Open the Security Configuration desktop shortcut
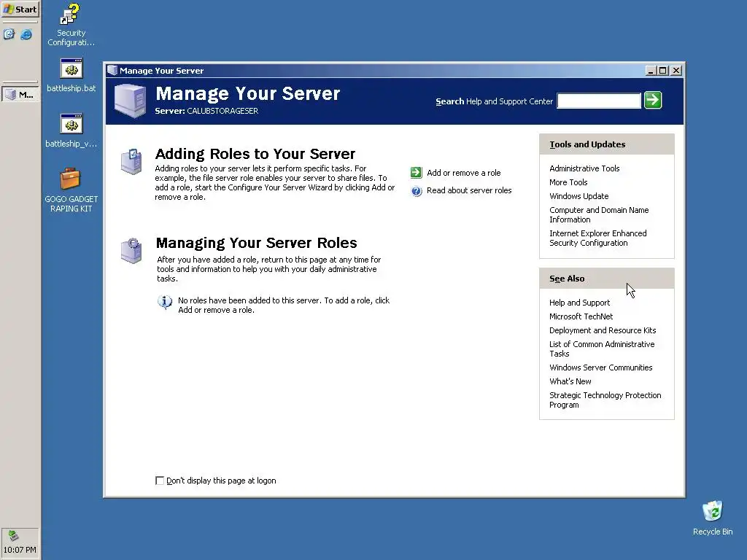747x560 pixels. click(x=71, y=25)
